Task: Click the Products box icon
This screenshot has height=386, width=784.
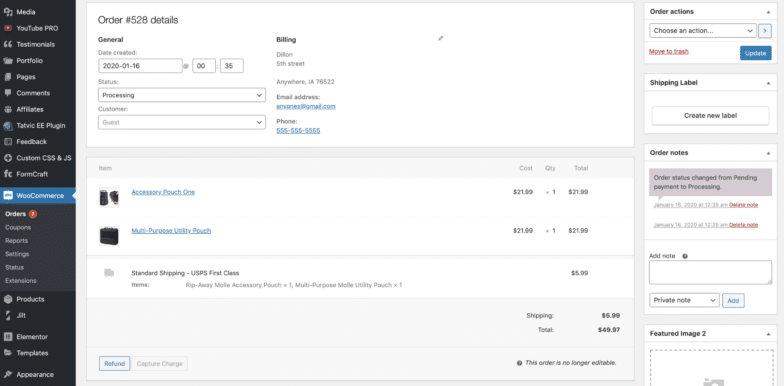Action: pyautogui.click(x=8, y=299)
